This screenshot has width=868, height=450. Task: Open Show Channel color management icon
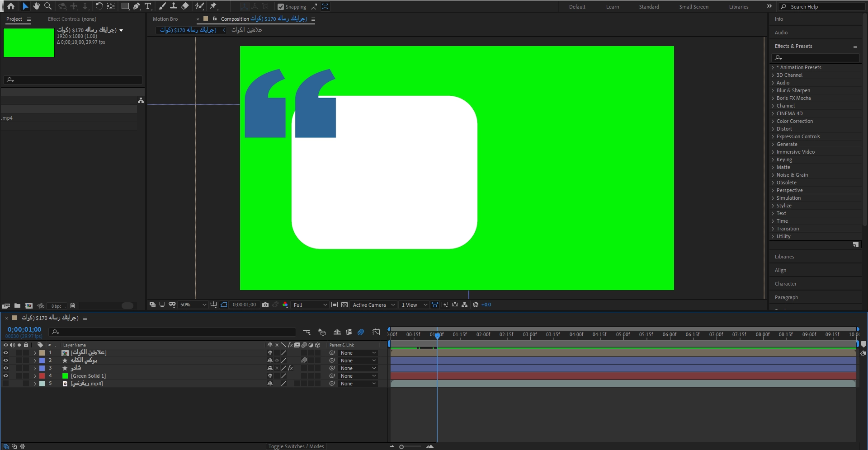285,305
